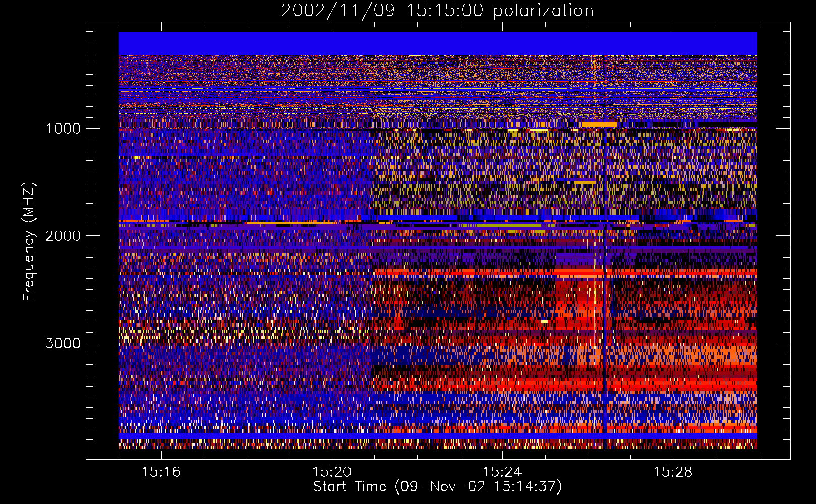Click the 'Start Time (09-Nov-02 15:14:37)' label

[x=437, y=487]
